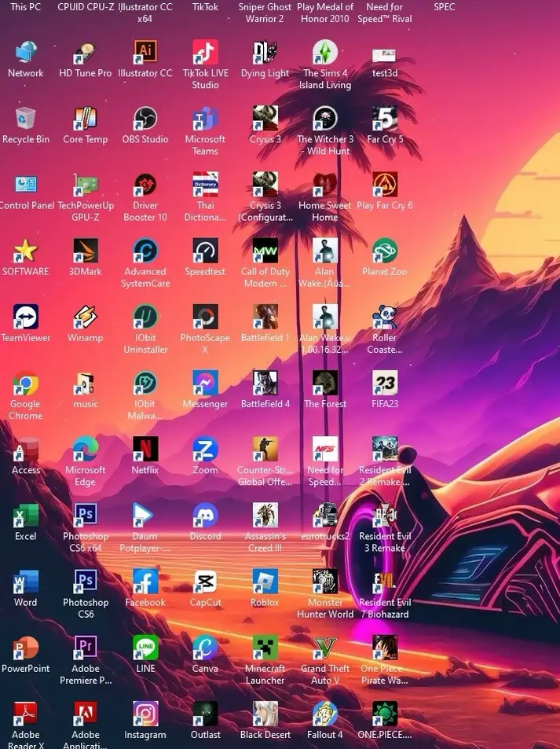Open the Control Panel shortcut

click(x=26, y=185)
